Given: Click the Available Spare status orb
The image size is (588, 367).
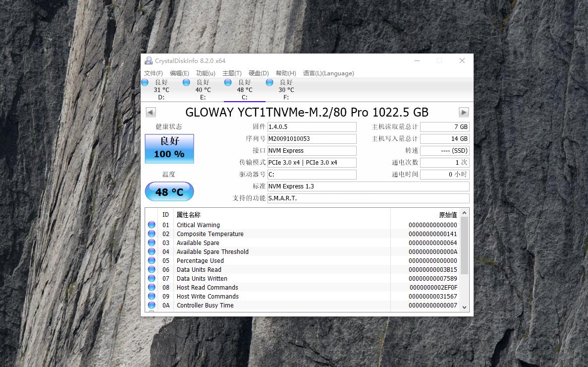Looking at the screenshot, I should (x=152, y=243).
